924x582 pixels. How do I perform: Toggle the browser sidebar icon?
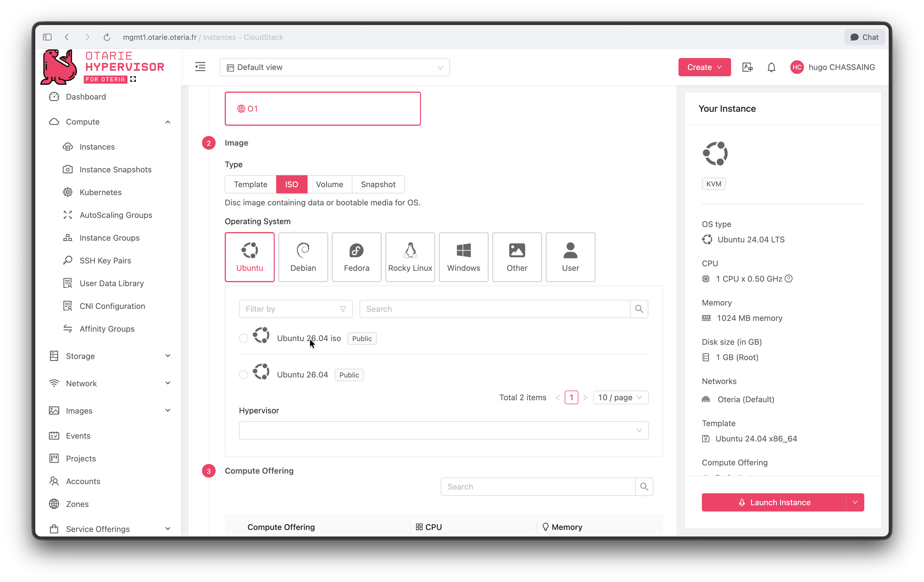click(x=47, y=37)
